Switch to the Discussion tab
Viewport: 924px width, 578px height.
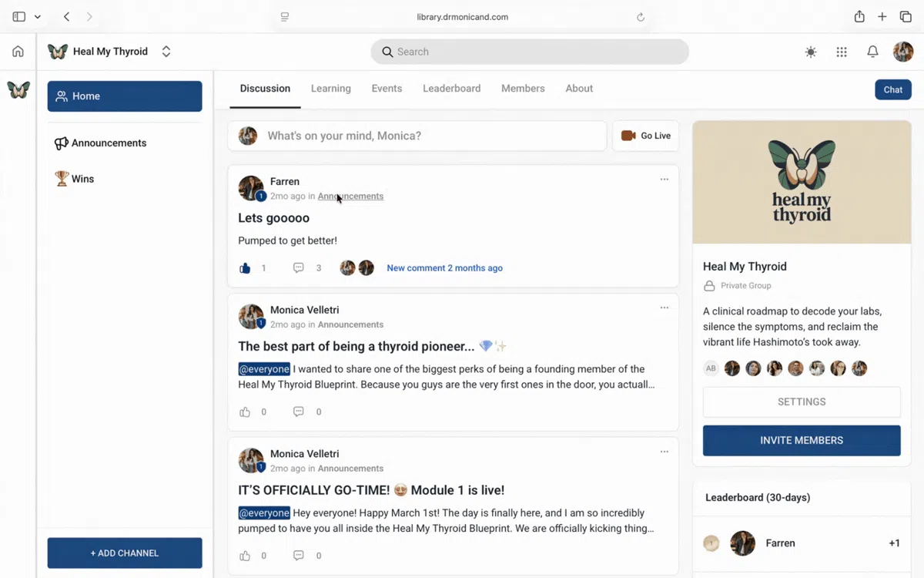click(x=265, y=89)
